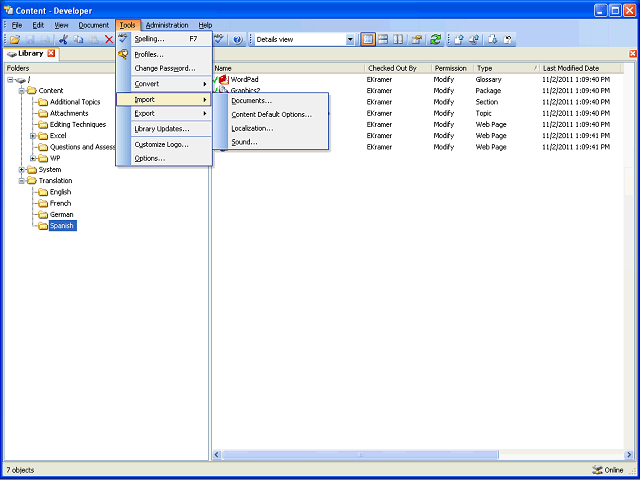Collapse the Translation folder node
640x480 pixels.
(22, 181)
